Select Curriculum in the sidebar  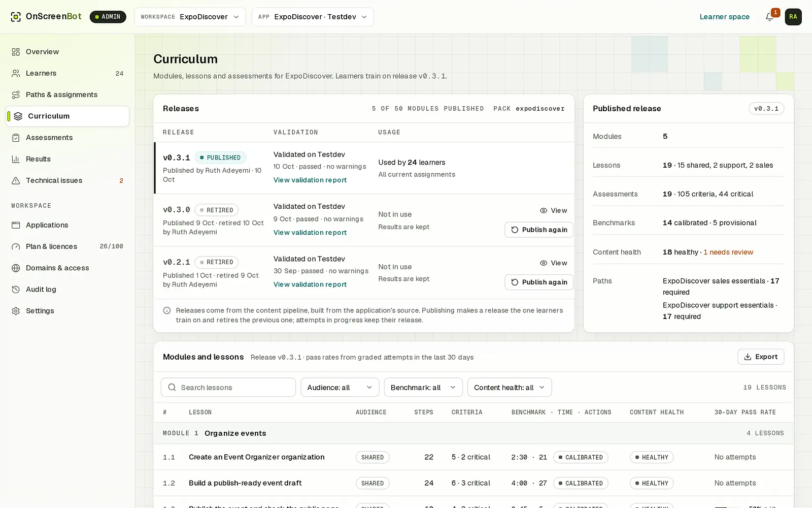(x=67, y=116)
